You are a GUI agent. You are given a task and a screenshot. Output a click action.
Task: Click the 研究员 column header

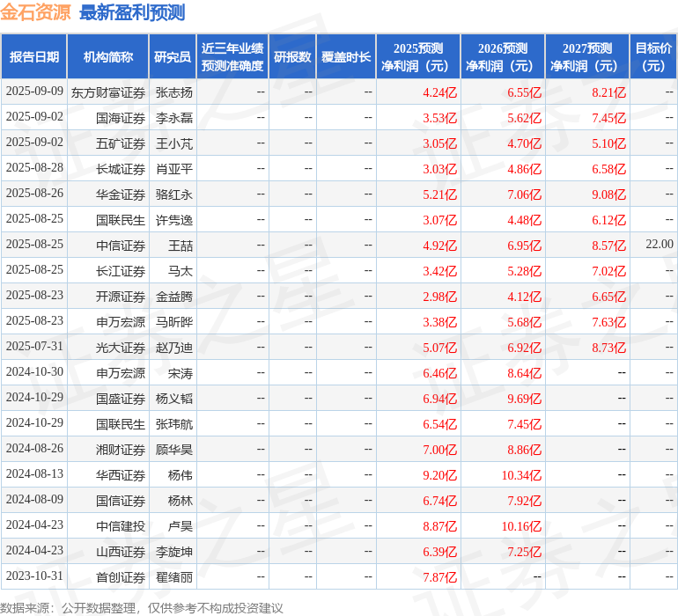(173, 56)
